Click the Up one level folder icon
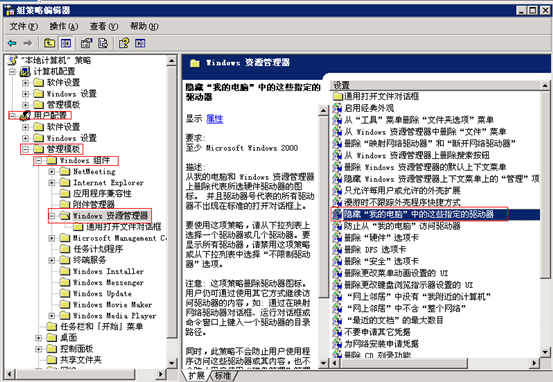Image resolution: width=553 pixels, height=382 pixels. pyautogui.click(x=49, y=43)
